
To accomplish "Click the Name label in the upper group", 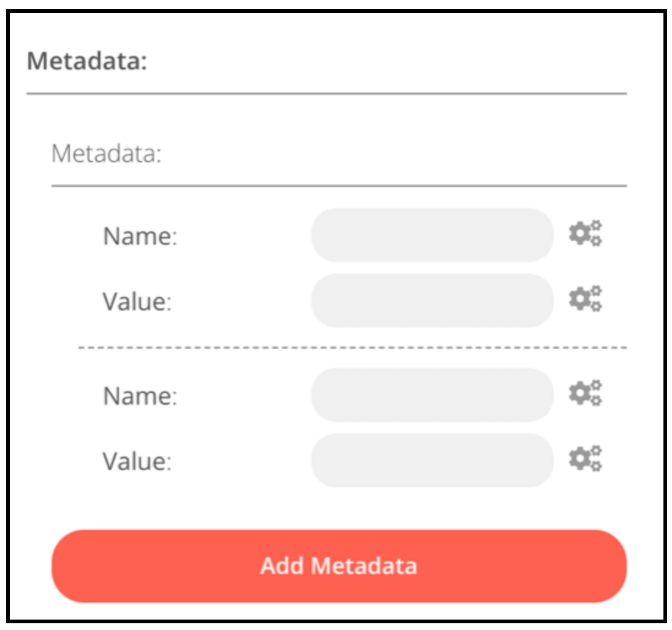I will [x=140, y=236].
